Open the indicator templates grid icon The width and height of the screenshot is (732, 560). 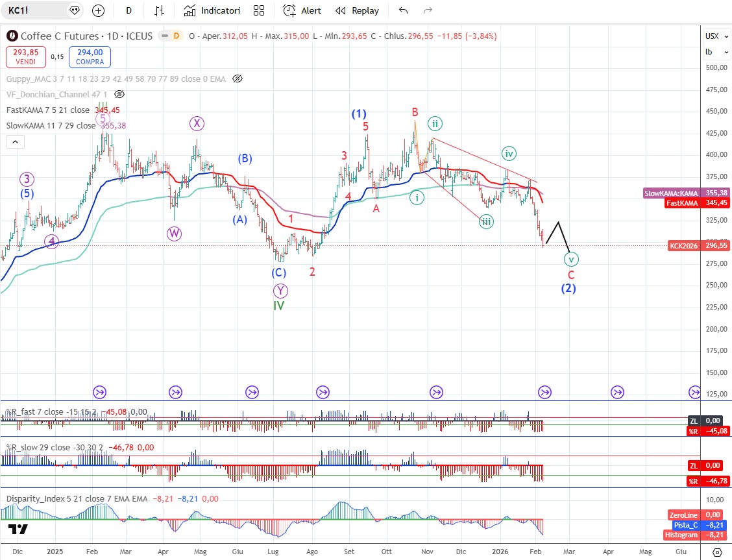point(259,10)
